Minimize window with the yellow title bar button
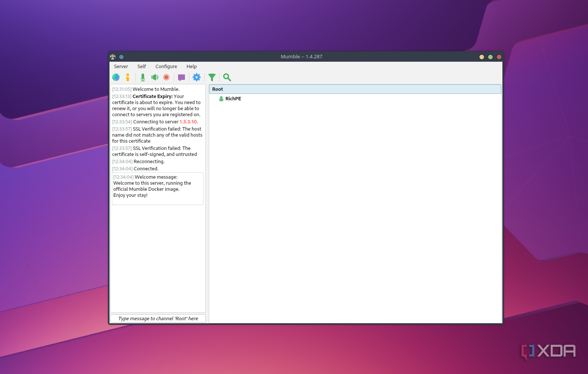Image resolution: width=588 pixels, height=374 pixels. tap(482, 57)
